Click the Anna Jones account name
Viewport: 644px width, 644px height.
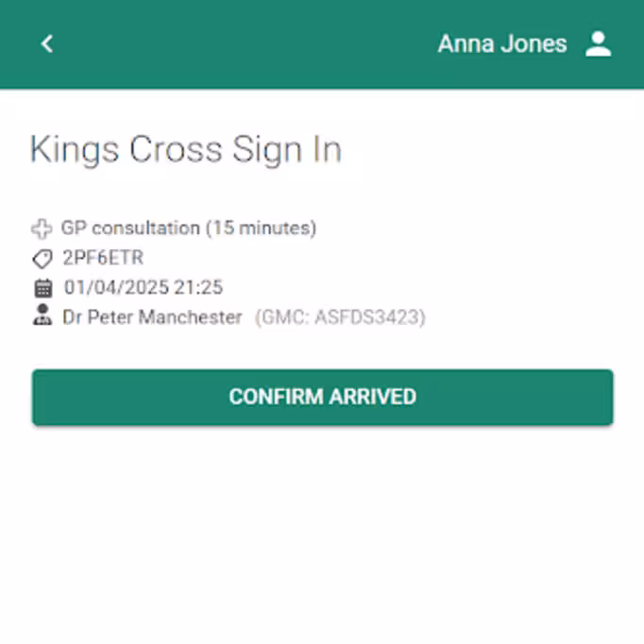[501, 43]
